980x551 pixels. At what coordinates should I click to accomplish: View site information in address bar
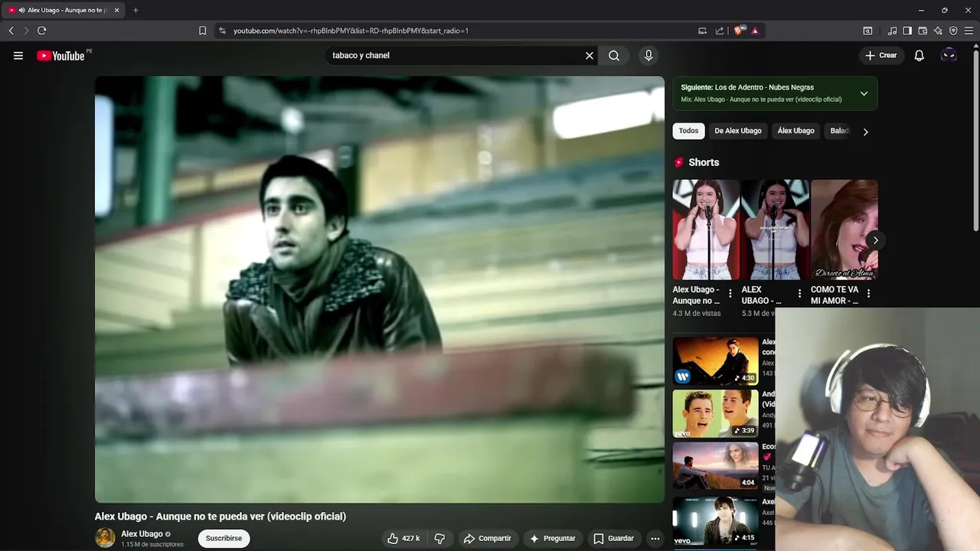(x=222, y=31)
